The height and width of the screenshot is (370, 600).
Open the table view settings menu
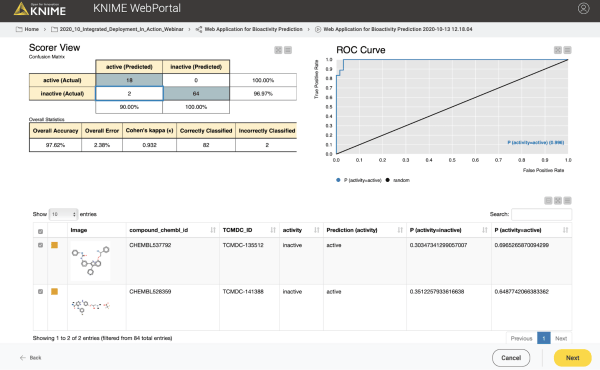[567, 200]
